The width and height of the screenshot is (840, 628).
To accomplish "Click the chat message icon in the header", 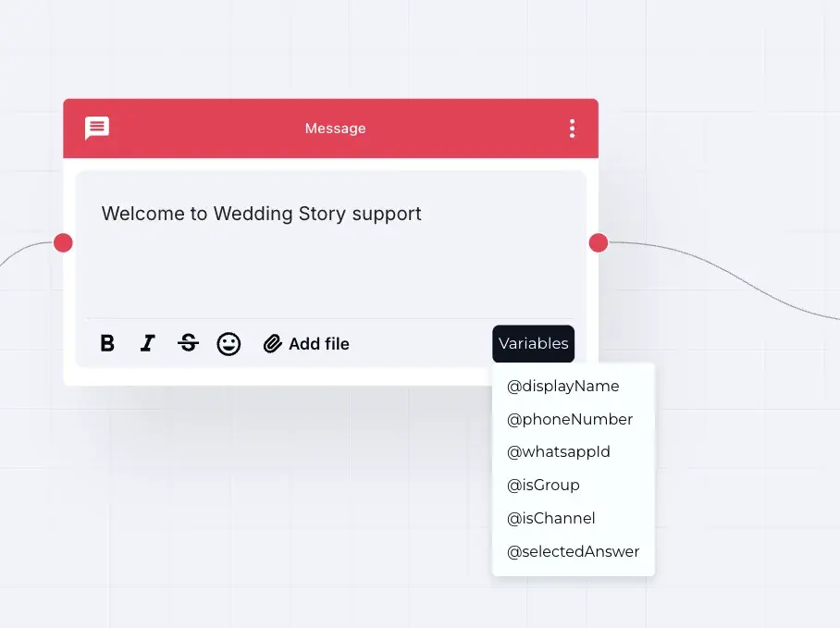I will coord(96,129).
